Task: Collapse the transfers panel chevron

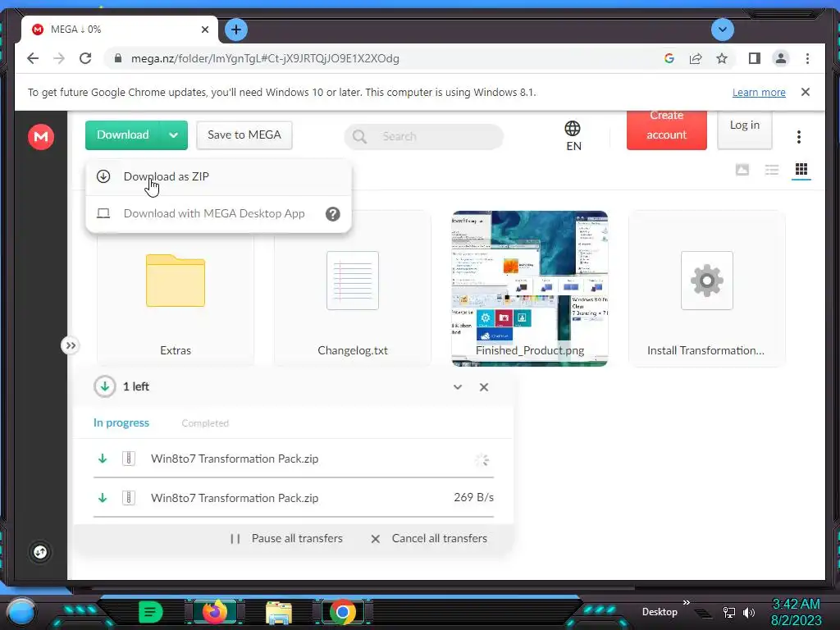Action: point(458,387)
